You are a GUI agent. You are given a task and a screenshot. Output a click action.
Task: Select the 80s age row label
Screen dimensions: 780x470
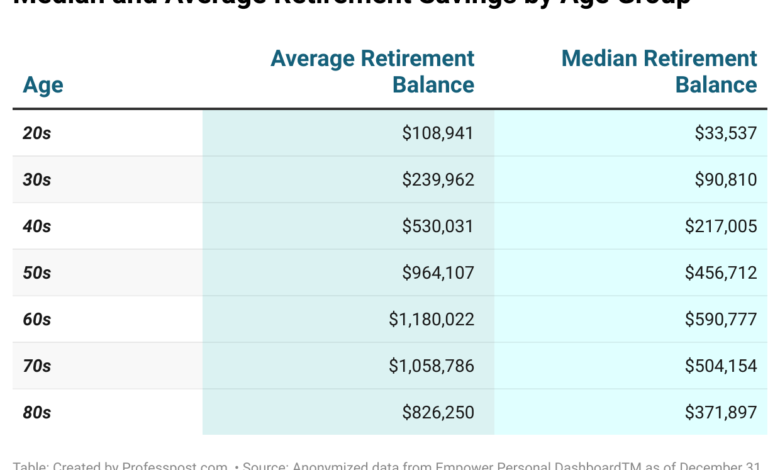(37, 412)
